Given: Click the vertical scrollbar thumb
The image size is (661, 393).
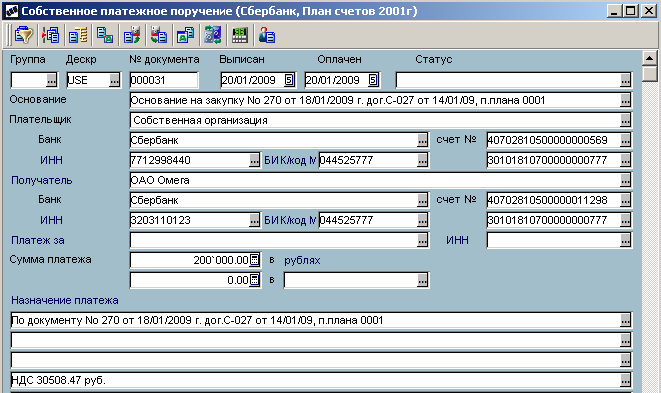Looking at the screenshot, I should (650, 73).
